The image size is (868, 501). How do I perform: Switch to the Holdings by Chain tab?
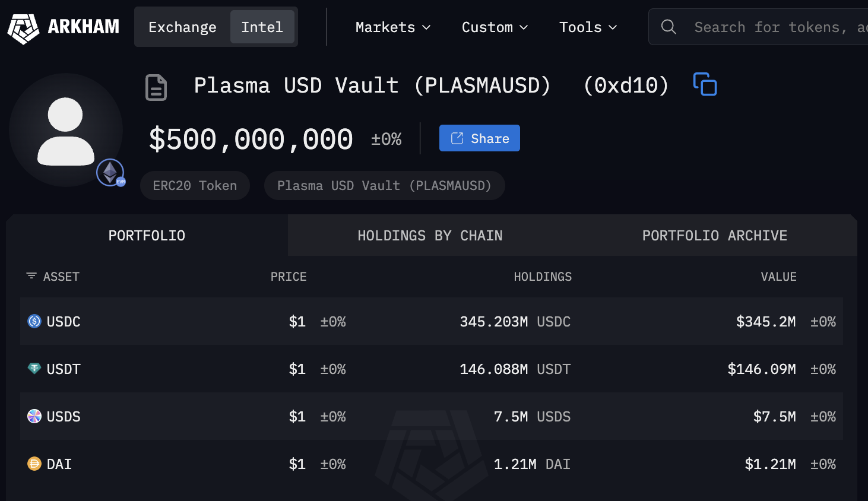pyautogui.click(x=430, y=235)
